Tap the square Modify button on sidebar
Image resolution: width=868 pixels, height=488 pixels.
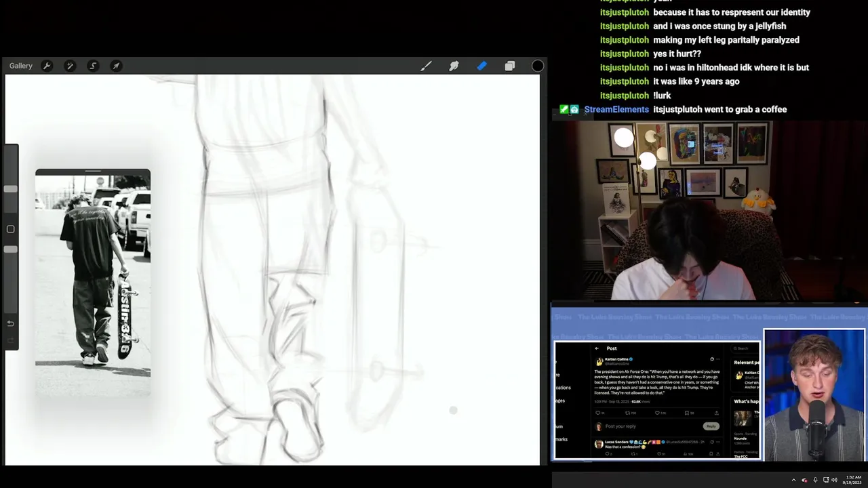coord(10,229)
